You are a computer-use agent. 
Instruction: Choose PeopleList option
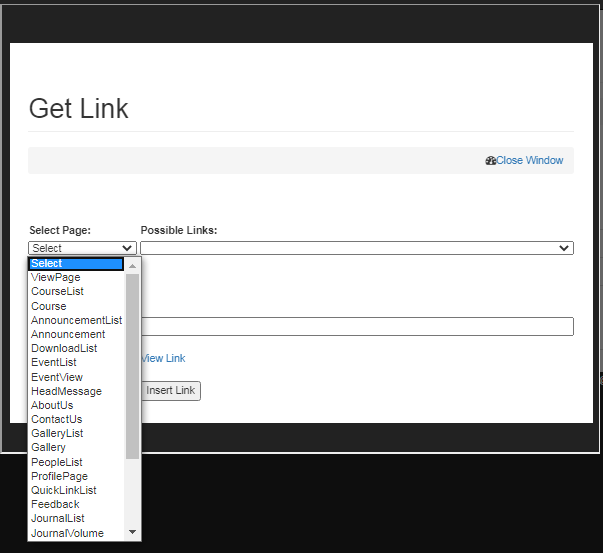57,462
